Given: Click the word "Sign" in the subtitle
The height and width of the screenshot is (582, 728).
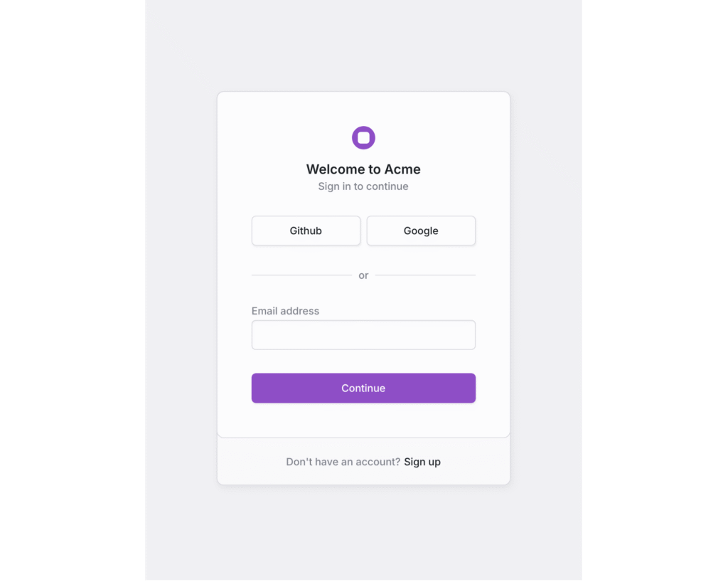Looking at the screenshot, I should [328, 186].
